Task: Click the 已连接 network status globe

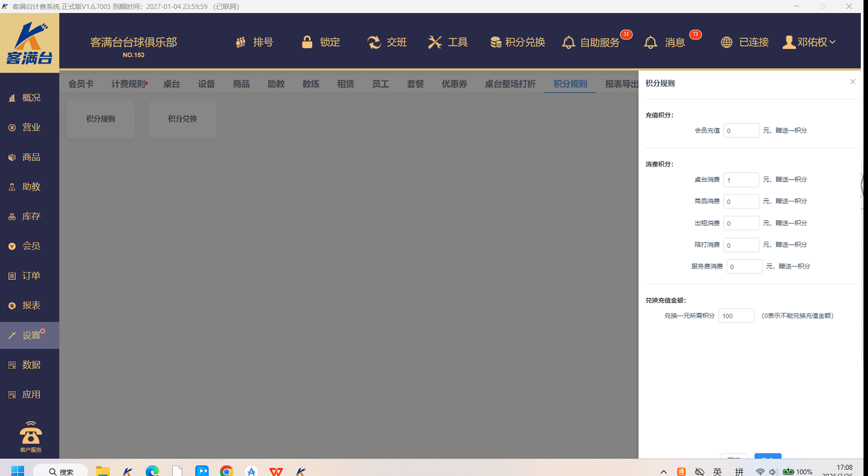Action: pyautogui.click(x=727, y=42)
